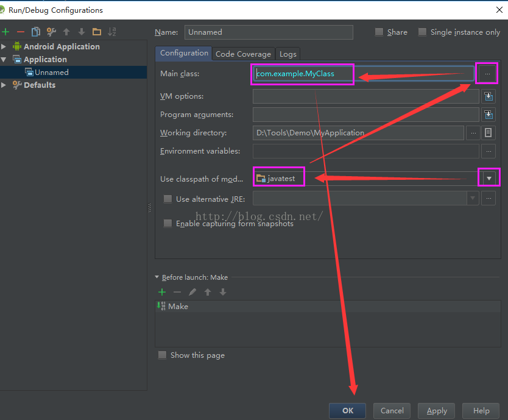Toggle Use alternative JRE checkbox
This screenshot has width=508, height=420.
pyautogui.click(x=168, y=199)
